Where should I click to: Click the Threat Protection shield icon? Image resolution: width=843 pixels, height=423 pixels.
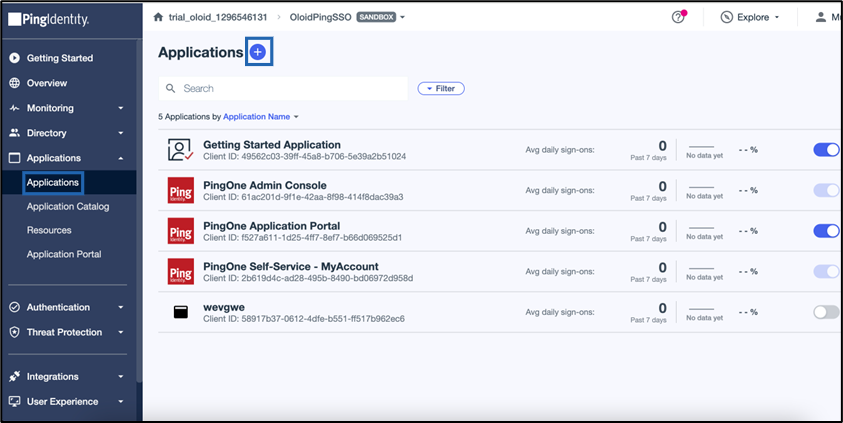coord(15,332)
